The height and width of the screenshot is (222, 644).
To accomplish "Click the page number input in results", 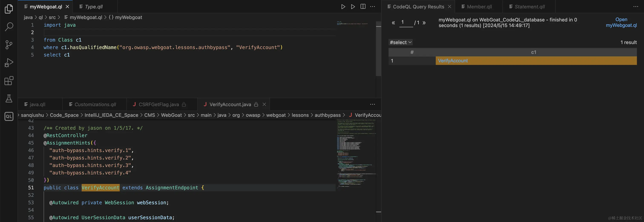I will pyautogui.click(x=406, y=23).
